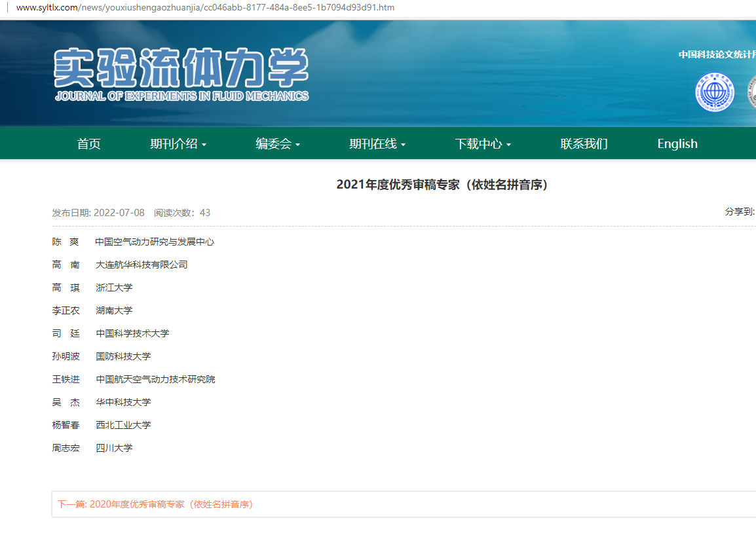This screenshot has width=756, height=535.
Task: Select the 国防科技大学 affiliation
Action: [x=123, y=356]
